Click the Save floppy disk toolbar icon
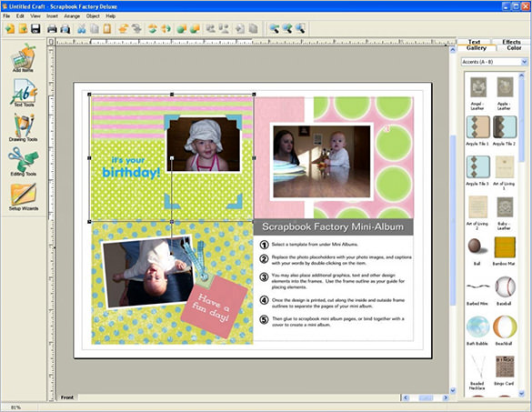Viewport: 532px width, 412px height. pyautogui.click(x=35, y=28)
